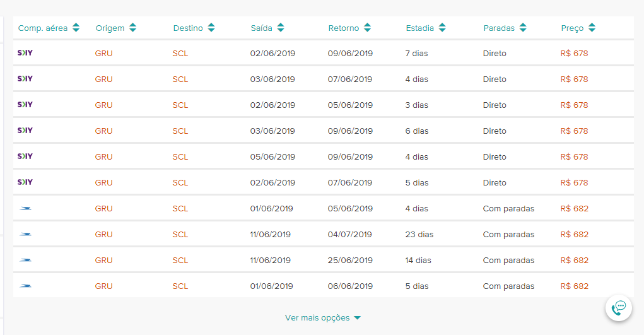Sort flights by Saída date arrows
Screen dimensions: 644x335
[x=281, y=28]
